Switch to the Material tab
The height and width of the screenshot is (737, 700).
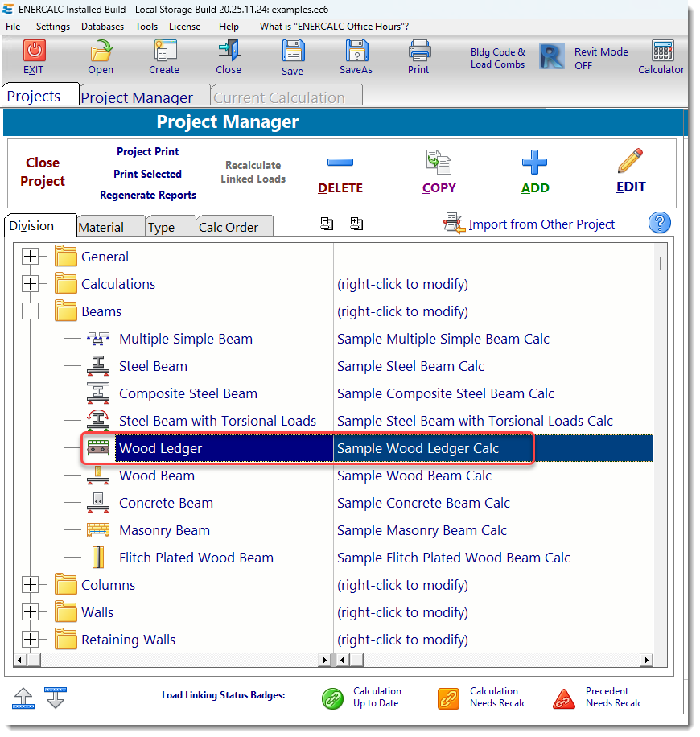tap(109, 226)
